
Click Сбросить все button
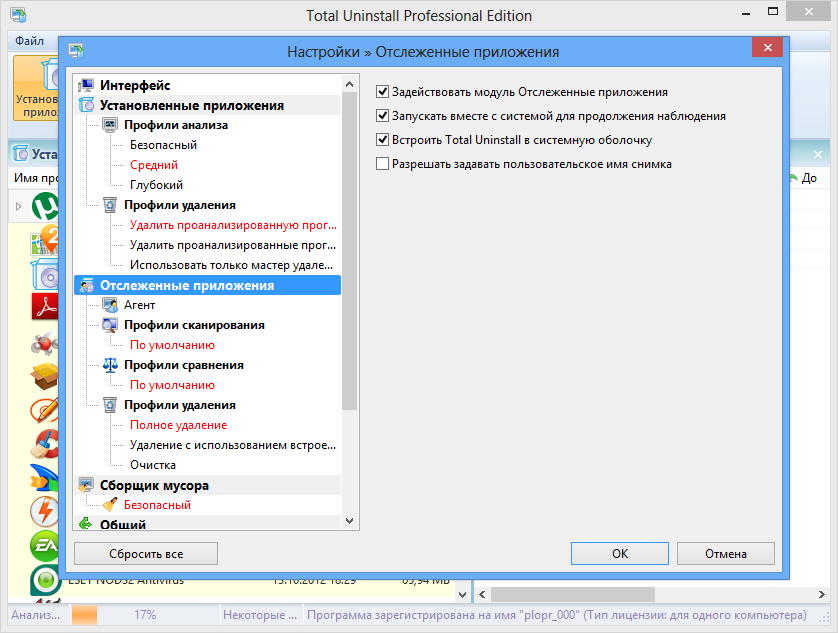pyautogui.click(x=146, y=554)
